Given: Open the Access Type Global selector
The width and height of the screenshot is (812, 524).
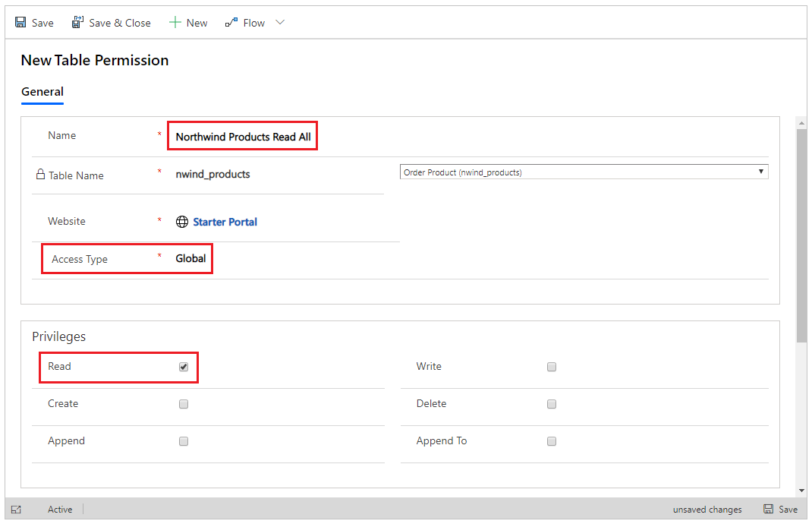Looking at the screenshot, I should pyautogui.click(x=190, y=259).
